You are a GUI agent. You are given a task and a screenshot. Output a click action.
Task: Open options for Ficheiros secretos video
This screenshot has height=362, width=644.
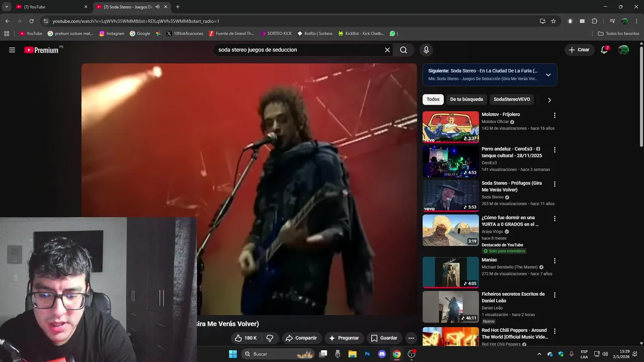point(554,295)
